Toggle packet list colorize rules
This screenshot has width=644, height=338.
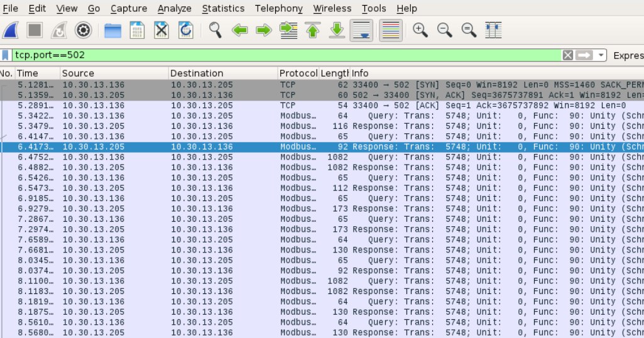click(x=391, y=30)
